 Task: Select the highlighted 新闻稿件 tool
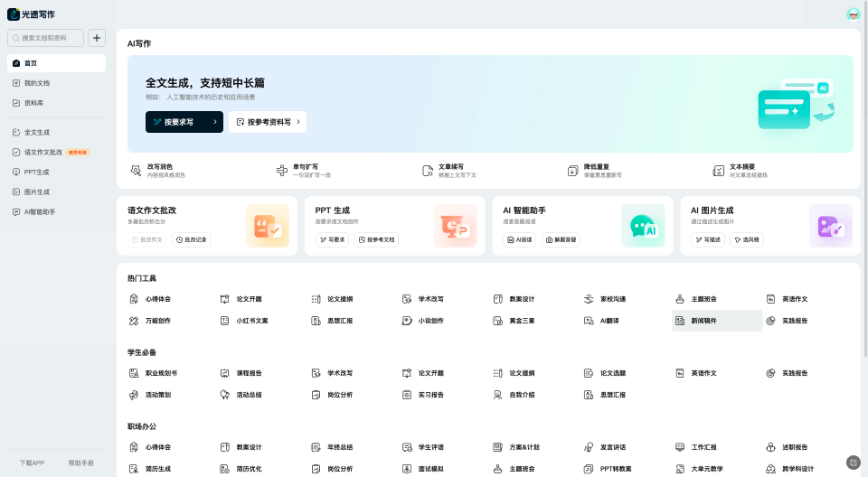click(x=717, y=321)
